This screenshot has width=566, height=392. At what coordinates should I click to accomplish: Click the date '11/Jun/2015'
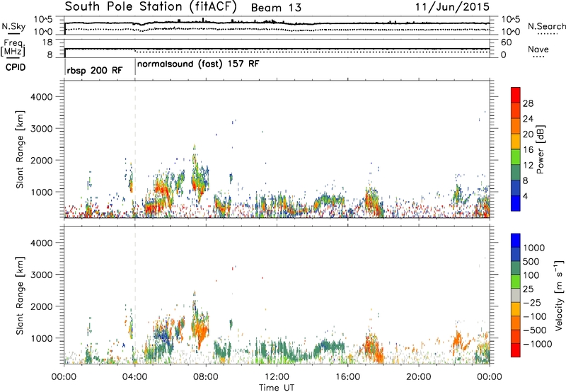[x=452, y=7]
